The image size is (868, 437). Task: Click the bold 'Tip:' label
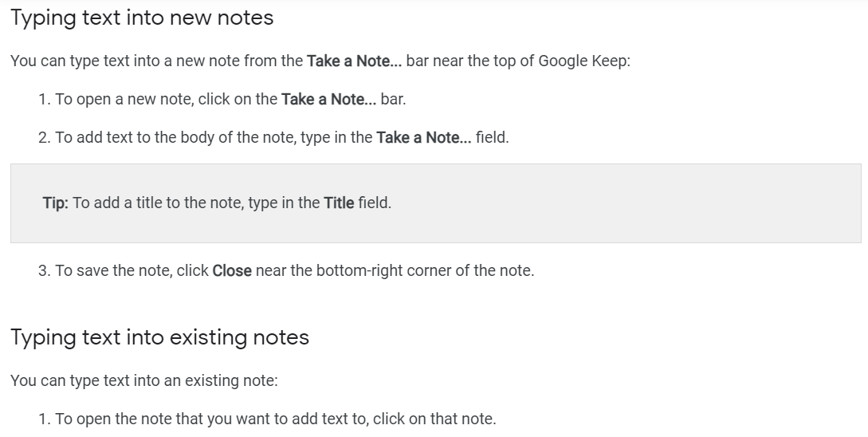55,203
